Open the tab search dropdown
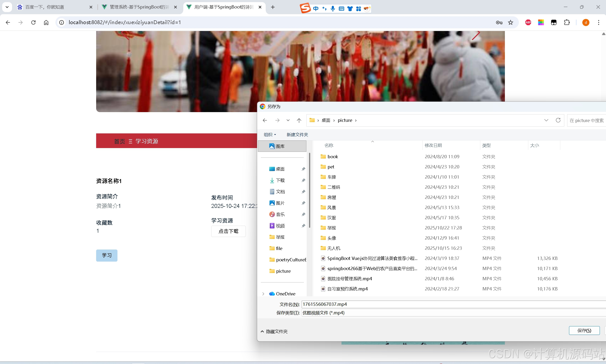This screenshot has height=364, width=606. click(x=7, y=7)
